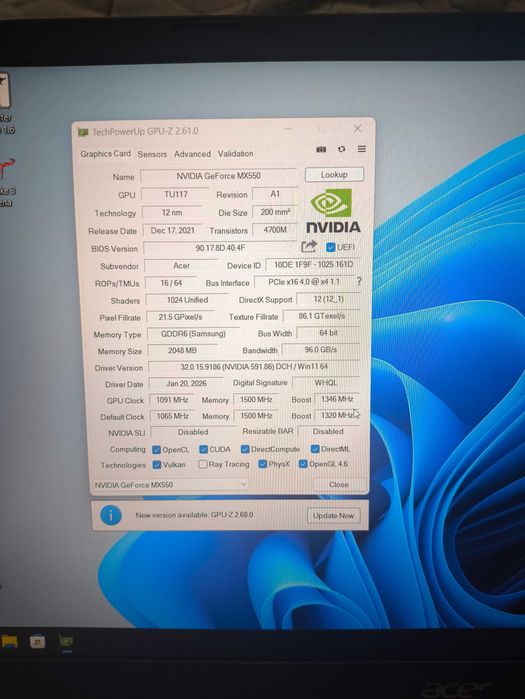
Task: Click the NVIDIA SLI Disabled value
Action: tap(193, 432)
